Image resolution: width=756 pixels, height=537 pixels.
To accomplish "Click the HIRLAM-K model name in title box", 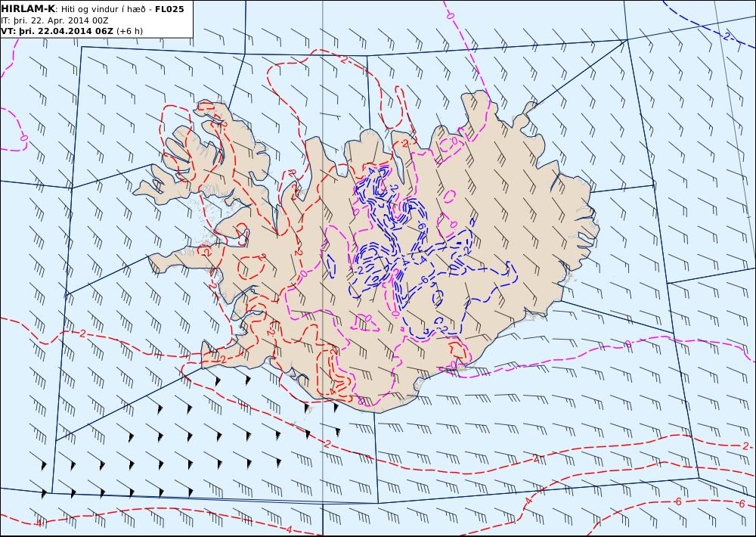I will [x=29, y=9].
